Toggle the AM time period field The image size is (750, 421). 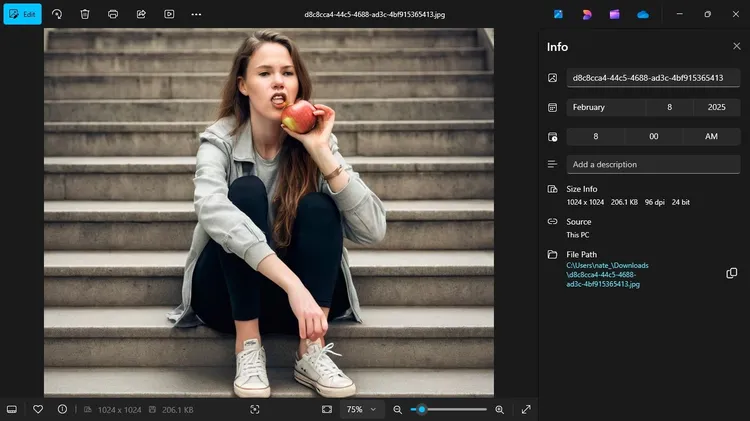pyautogui.click(x=711, y=136)
